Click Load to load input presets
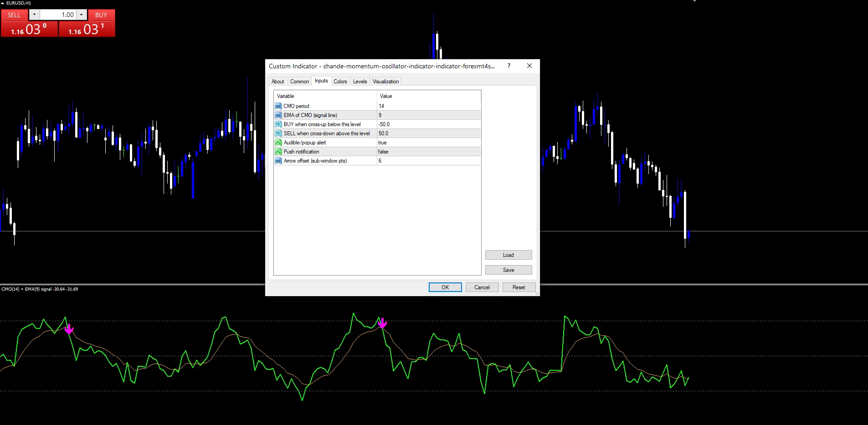 click(508, 255)
